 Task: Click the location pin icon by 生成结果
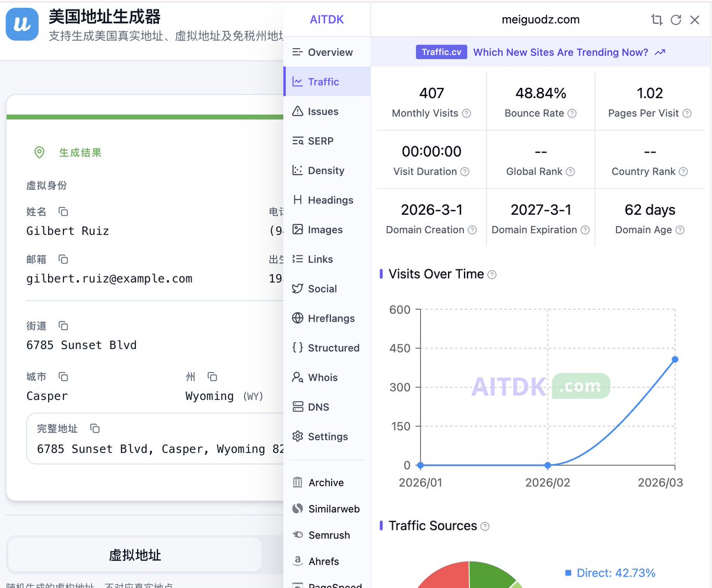pos(39,152)
